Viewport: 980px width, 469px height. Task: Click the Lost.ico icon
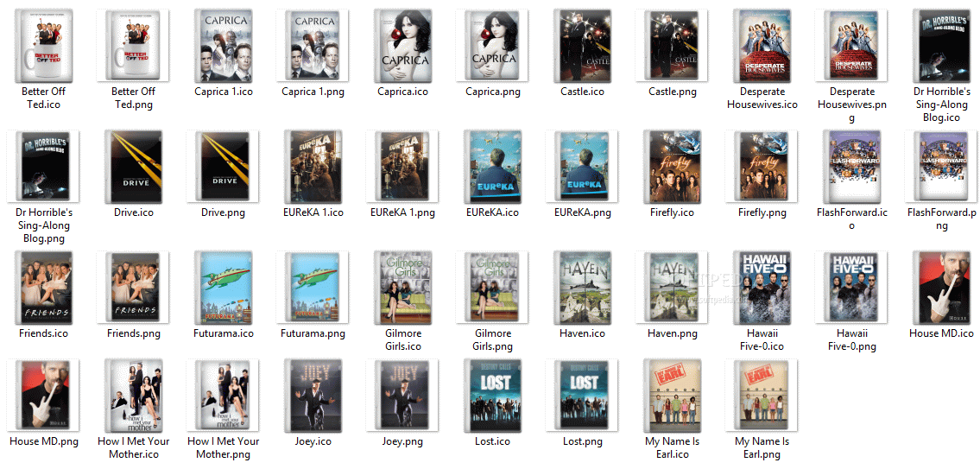coord(493,396)
